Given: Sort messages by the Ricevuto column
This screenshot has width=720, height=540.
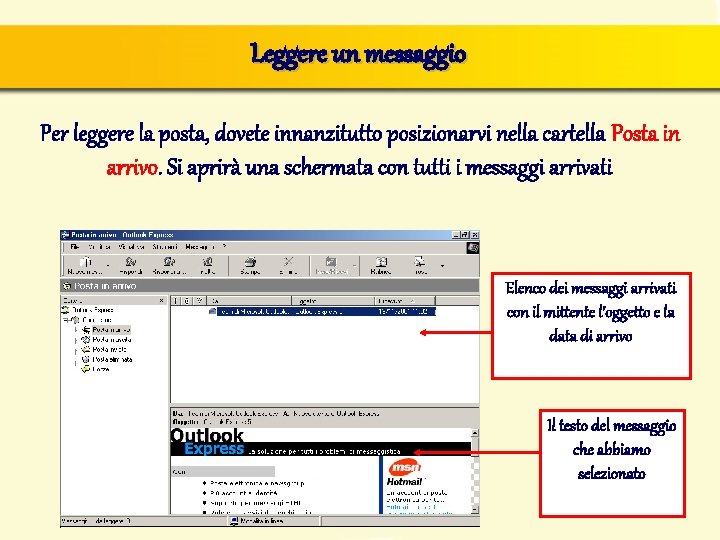Looking at the screenshot, I should (405, 301).
